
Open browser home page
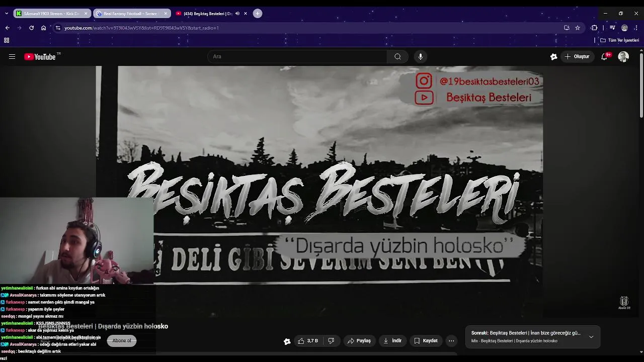pyautogui.click(x=44, y=28)
